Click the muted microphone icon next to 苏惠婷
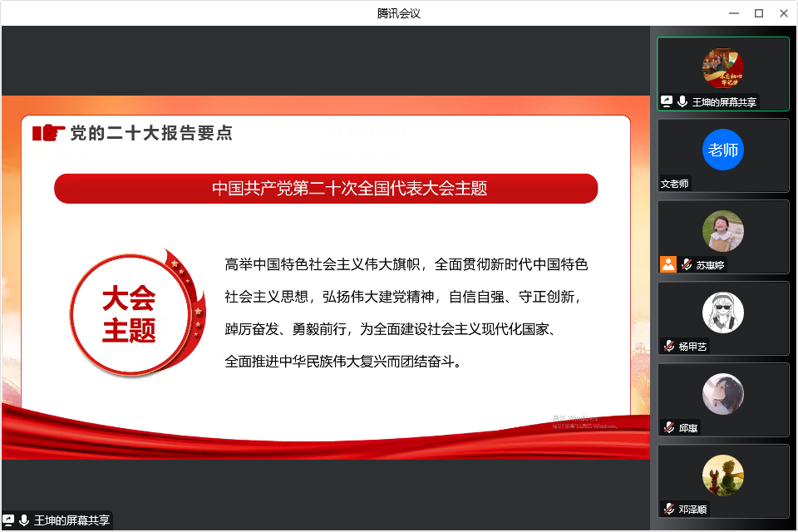This screenshot has height=532, width=798. pos(687,264)
